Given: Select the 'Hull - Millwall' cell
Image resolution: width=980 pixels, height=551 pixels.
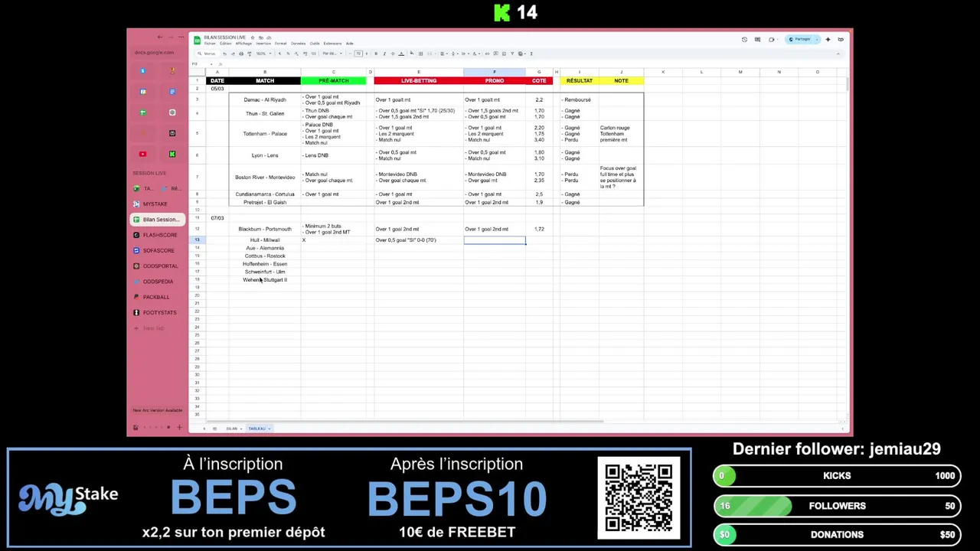Looking at the screenshot, I should [x=265, y=240].
